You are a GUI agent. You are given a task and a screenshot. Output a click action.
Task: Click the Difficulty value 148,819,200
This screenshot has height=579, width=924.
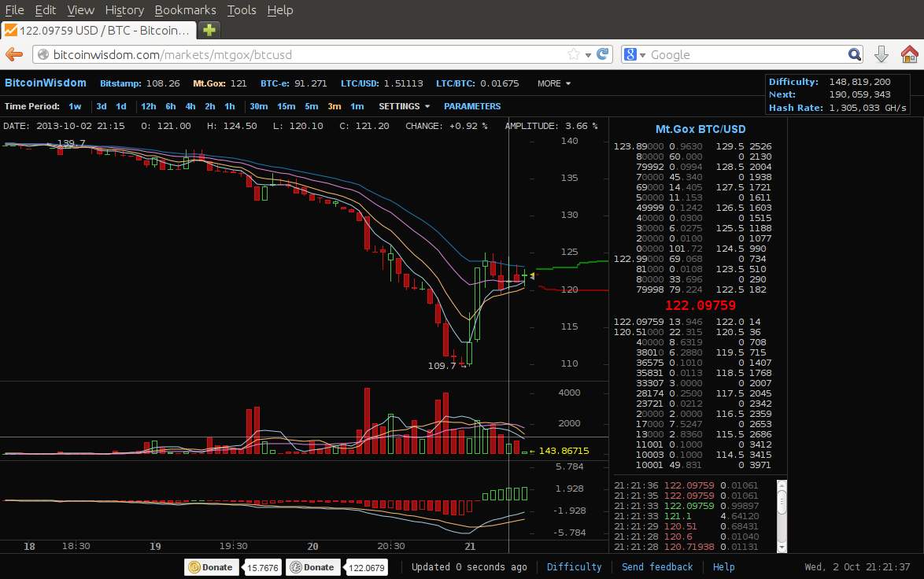[x=859, y=82]
